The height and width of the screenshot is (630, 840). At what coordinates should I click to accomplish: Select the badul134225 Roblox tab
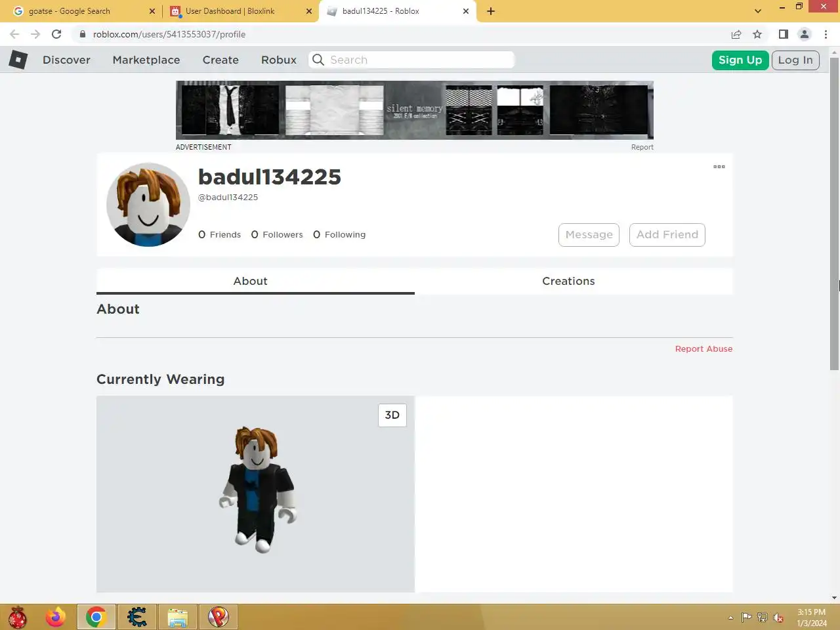[398, 11]
